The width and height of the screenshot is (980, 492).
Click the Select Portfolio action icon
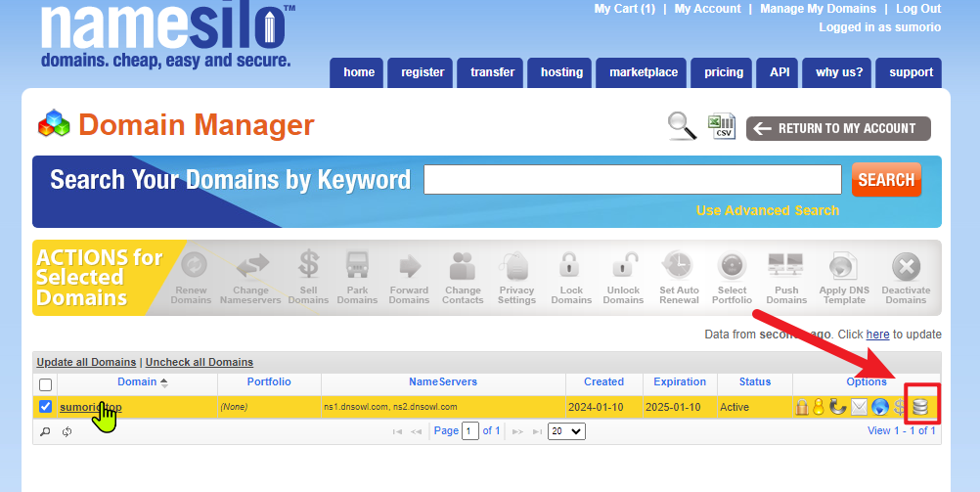pyautogui.click(x=732, y=266)
